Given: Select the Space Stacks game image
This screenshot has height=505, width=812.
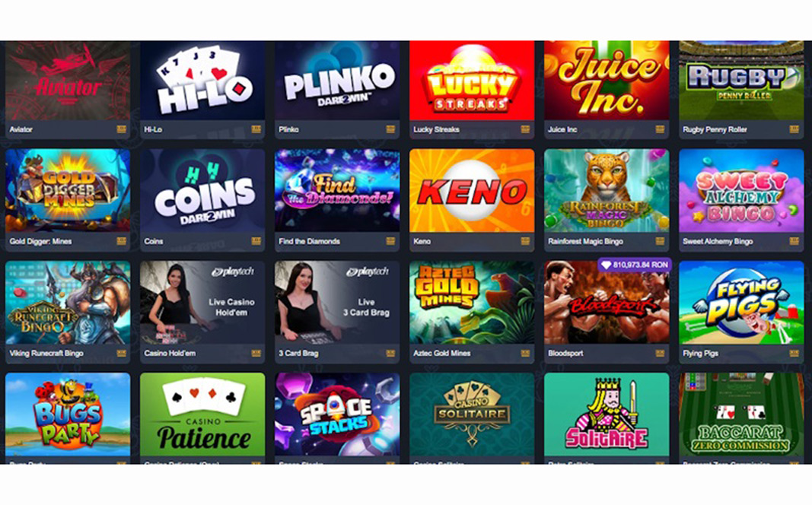Looking at the screenshot, I should point(337,414).
